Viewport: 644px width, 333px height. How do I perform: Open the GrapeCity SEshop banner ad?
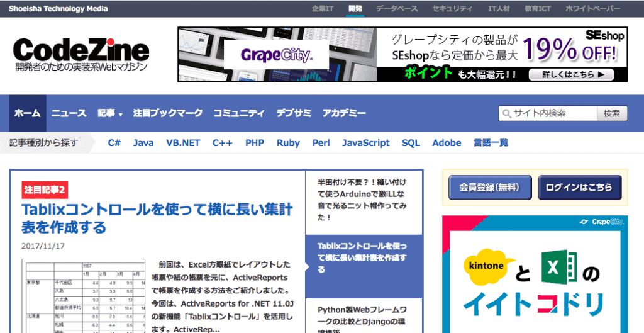coord(402,54)
